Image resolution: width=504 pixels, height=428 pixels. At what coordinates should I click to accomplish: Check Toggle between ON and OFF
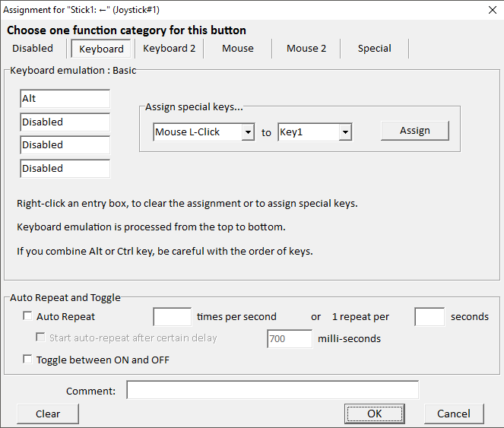coord(28,360)
